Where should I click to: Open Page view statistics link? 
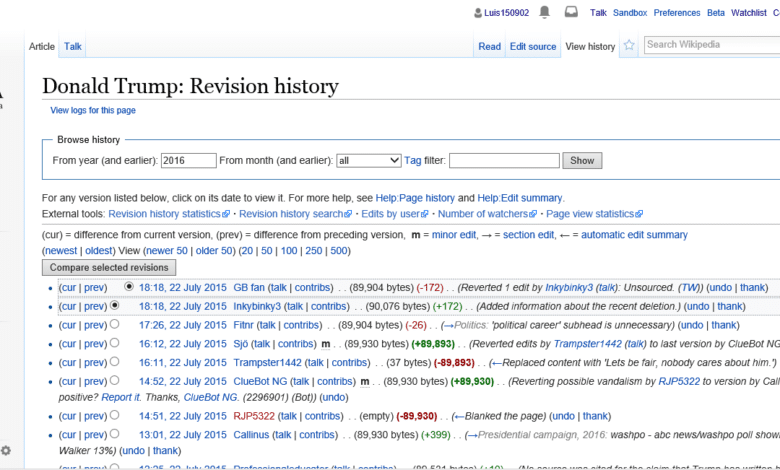coord(594,214)
